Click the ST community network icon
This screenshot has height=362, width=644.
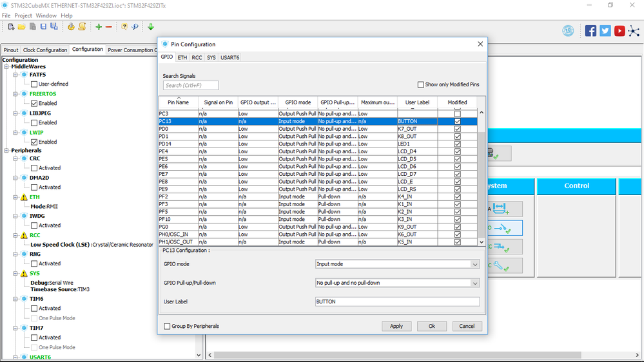coord(634,31)
